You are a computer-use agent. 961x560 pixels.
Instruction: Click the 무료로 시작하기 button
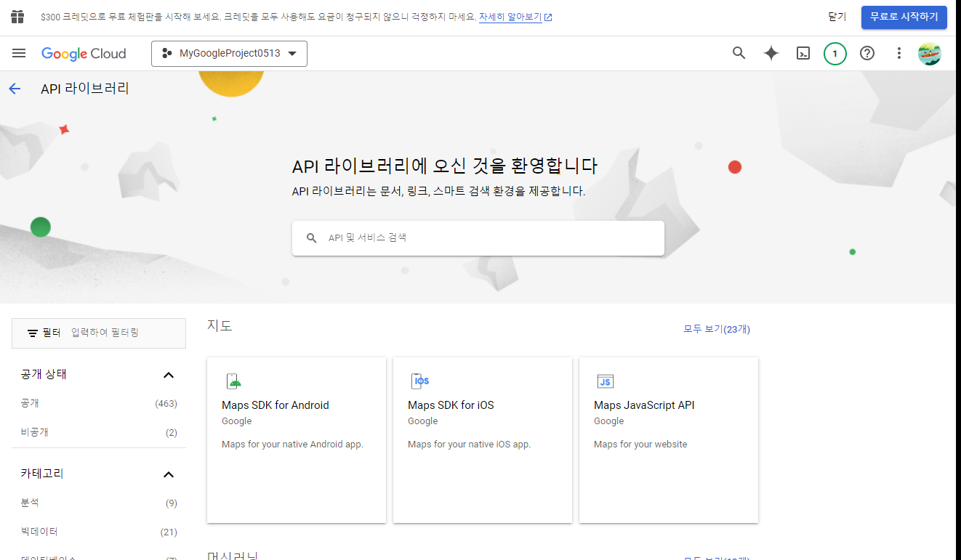point(904,17)
